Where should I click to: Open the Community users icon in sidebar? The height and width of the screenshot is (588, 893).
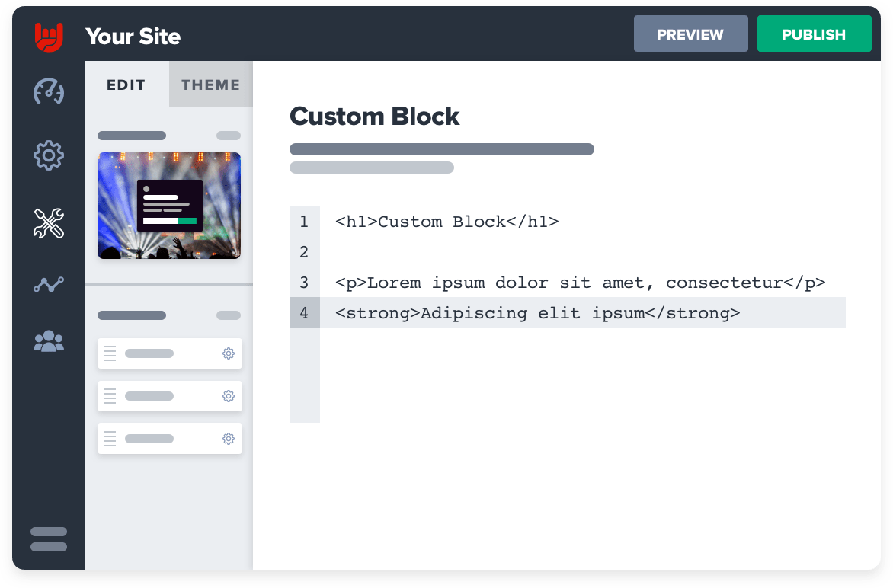tap(49, 340)
